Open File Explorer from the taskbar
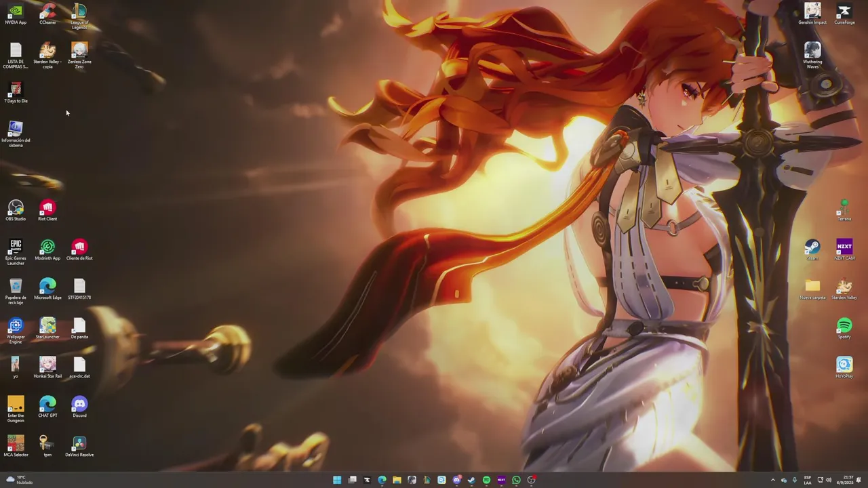This screenshot has width=868, height=488. [x=397, y=480]
